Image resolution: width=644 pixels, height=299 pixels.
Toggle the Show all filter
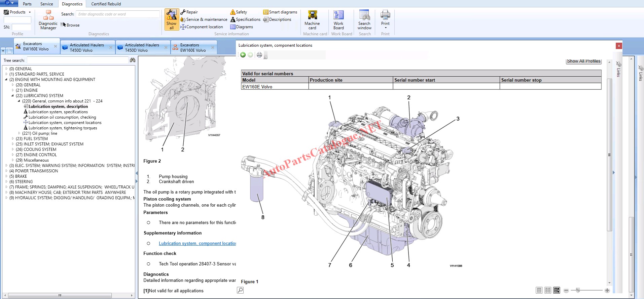(172, 20)
